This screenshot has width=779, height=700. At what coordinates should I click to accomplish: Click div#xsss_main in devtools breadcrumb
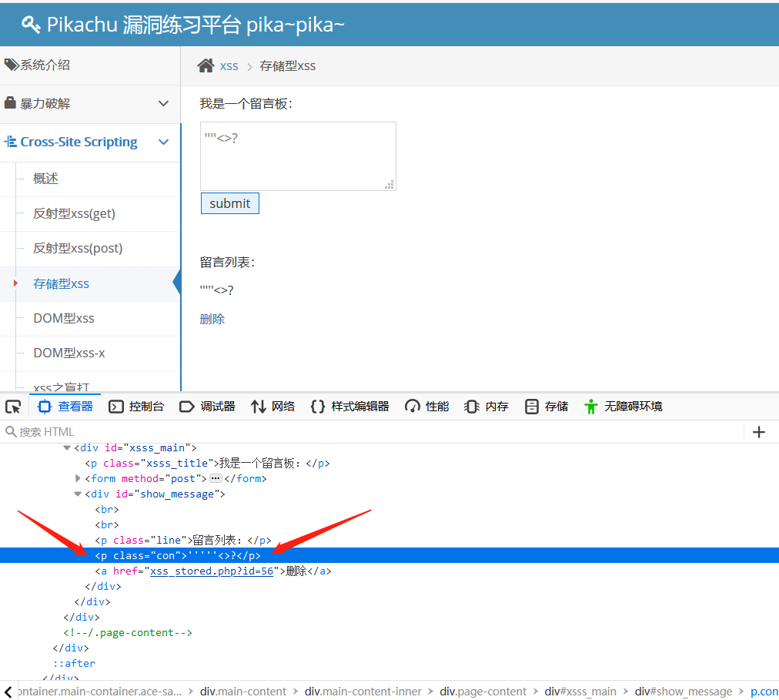(580, 692)
